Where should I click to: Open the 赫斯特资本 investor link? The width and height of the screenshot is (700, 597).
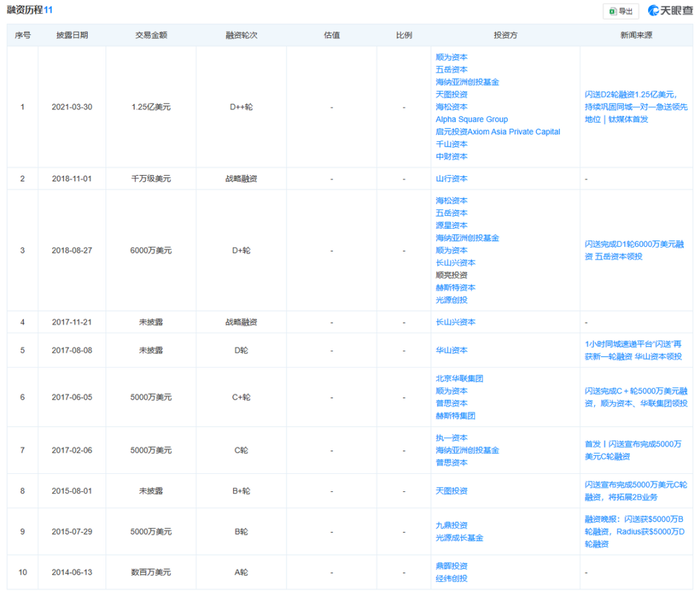tap(456, 288)
